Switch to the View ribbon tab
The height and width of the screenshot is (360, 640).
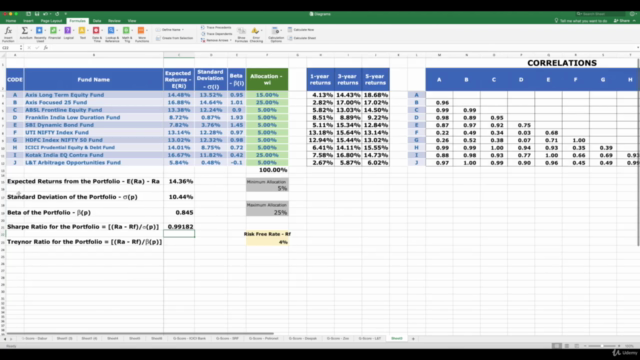[x=132, y=21]
